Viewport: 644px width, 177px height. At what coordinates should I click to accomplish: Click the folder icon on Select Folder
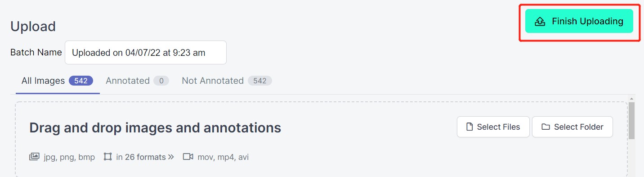tap(546, 127)
